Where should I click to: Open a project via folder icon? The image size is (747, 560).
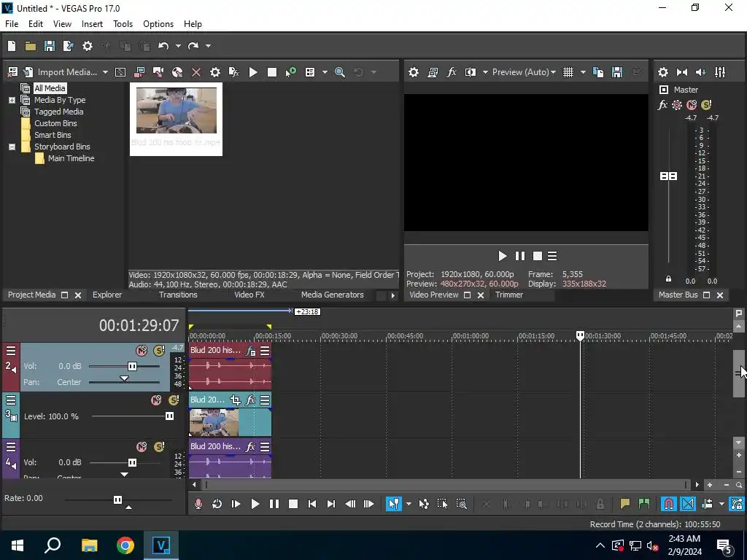pyautogui.click(x=31, y=46)
